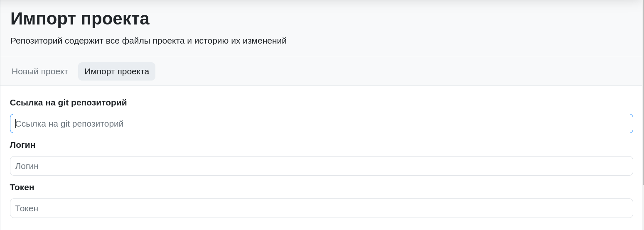Click the Логин placeholder inside its textbox
This screenshot has width=644, height=230.
(x=27, y=166)
